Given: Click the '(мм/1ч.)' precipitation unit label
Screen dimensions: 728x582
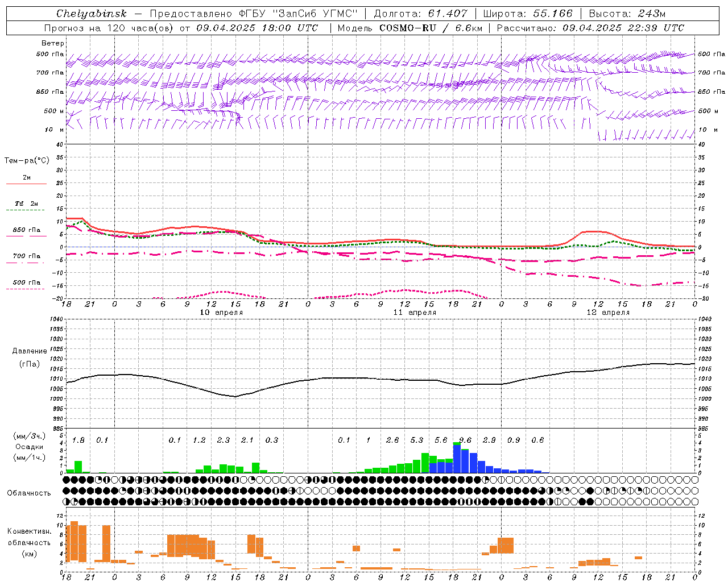Looking at the screenshot, I should point(29,458).
